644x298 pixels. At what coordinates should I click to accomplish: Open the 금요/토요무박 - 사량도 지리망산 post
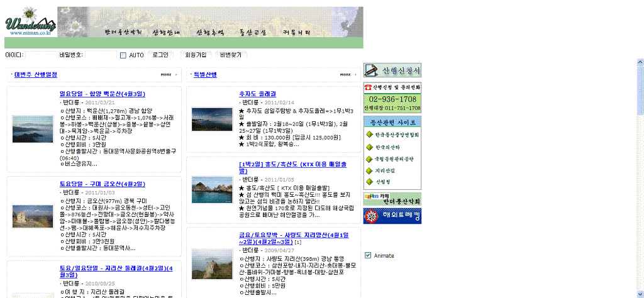pos(294,238)
